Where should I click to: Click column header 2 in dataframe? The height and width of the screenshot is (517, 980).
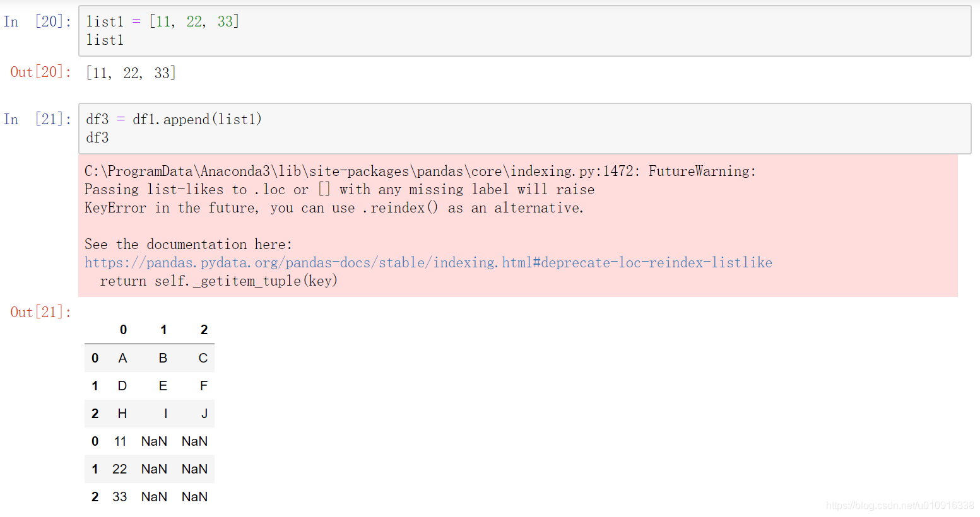point(204,330)
